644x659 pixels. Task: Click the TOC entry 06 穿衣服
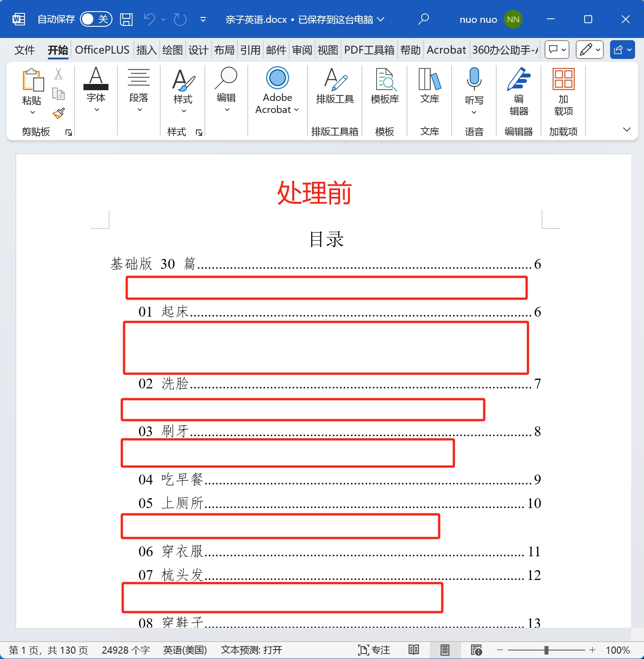340,551
